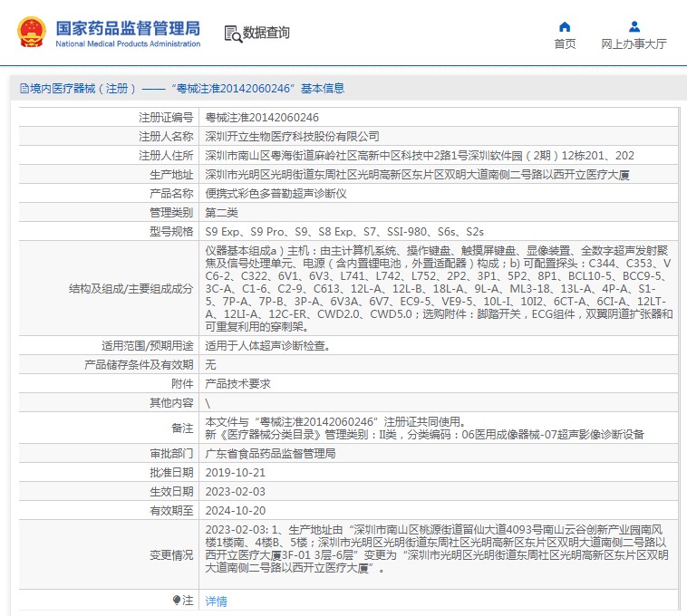Click the lightbulb icon beside 注
This screenshot has height=616, width=687.
tap(177, 601)
